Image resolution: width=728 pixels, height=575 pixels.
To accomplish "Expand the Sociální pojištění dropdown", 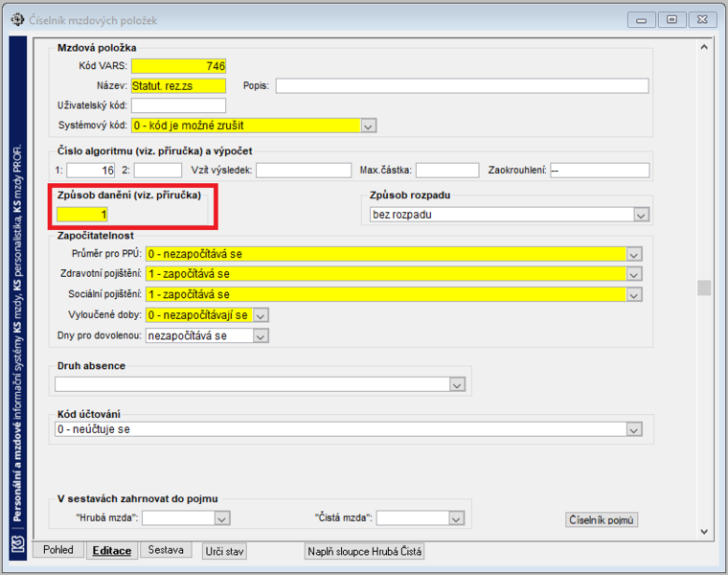I will coord(634,294).
